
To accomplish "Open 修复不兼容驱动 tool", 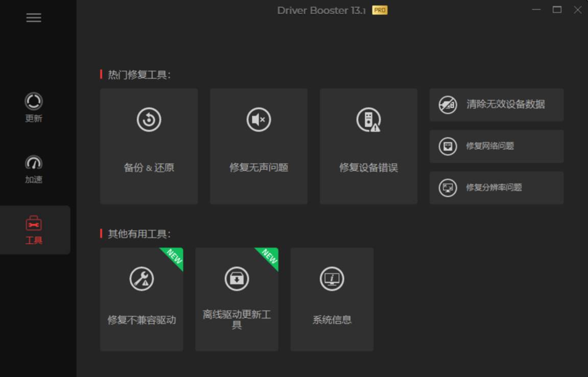I will (x=142, y=299).
